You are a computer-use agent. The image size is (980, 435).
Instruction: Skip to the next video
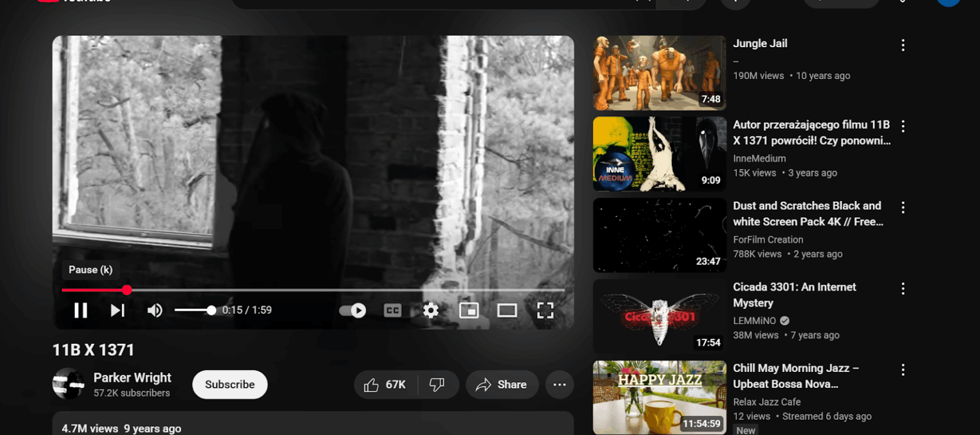(x=117, y=310)
